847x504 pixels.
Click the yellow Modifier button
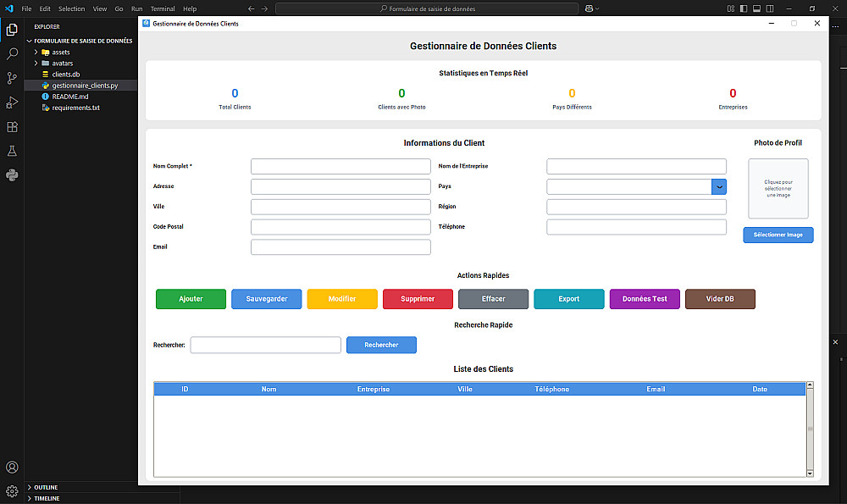[342, 299]
